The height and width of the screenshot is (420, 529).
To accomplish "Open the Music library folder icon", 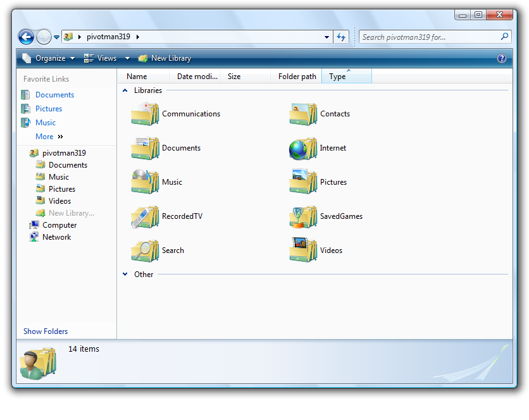I will pos(145,182).
